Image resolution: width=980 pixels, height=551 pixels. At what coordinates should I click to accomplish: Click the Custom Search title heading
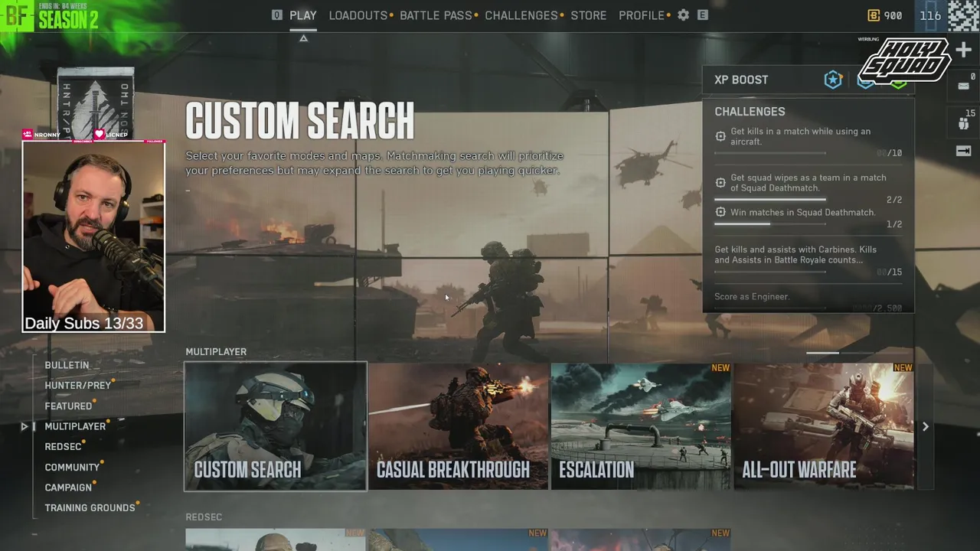[299, 121]
